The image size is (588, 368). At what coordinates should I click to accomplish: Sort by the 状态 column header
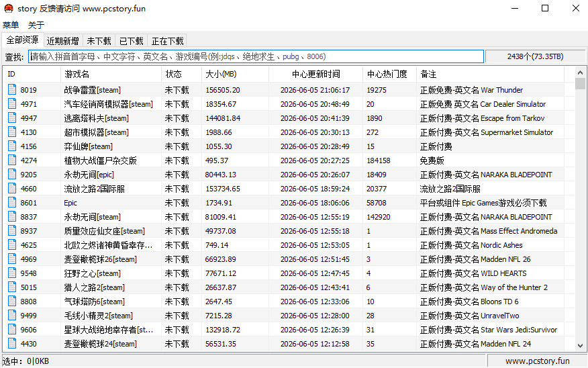coord(181,74)
